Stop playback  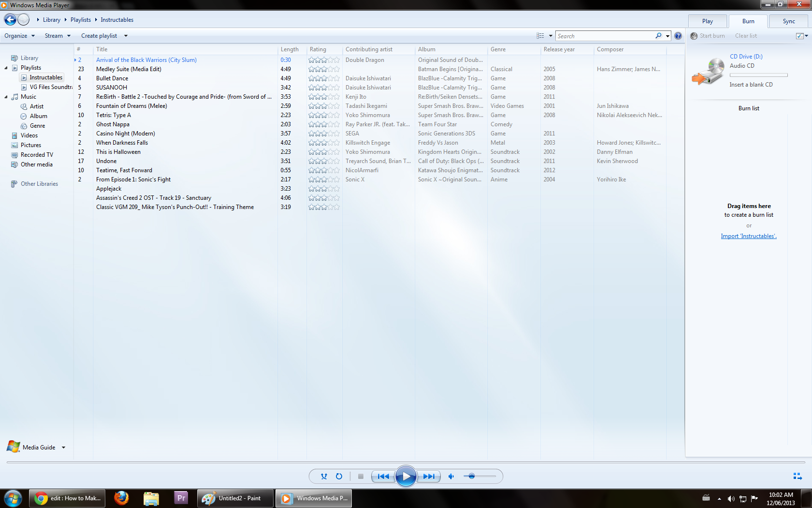coord(361,477)
